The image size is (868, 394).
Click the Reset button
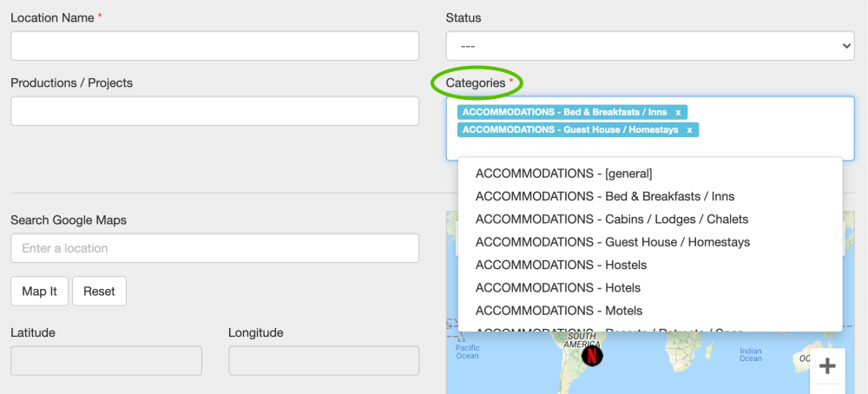click(99, 292)
